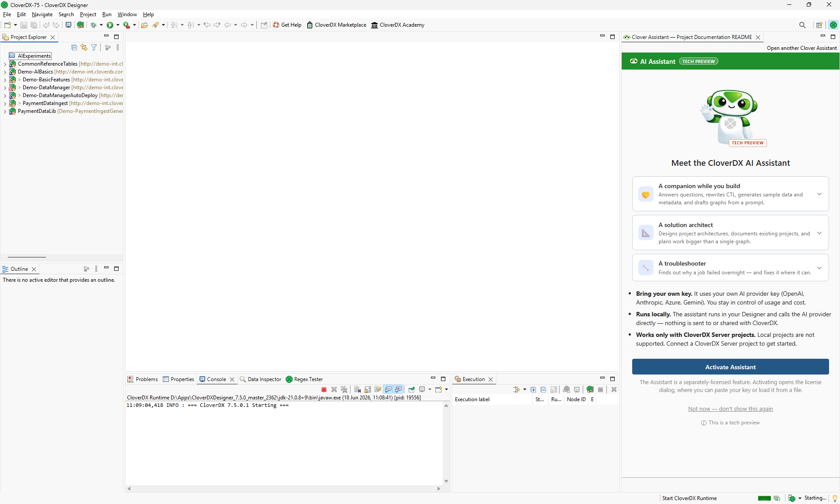Click the console horizontal scrollbar track

click(x=284, y=489)
